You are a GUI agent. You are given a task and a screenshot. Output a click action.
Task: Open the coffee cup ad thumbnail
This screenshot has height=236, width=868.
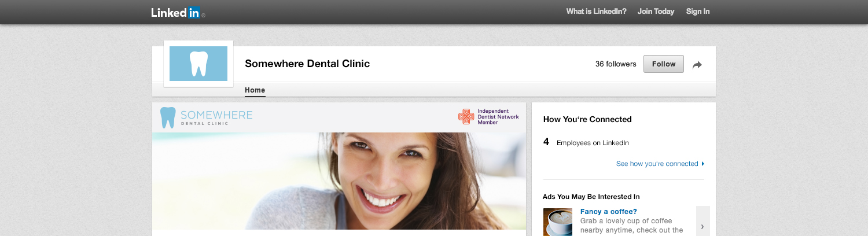pyautogui.click(x=558, y=222)
